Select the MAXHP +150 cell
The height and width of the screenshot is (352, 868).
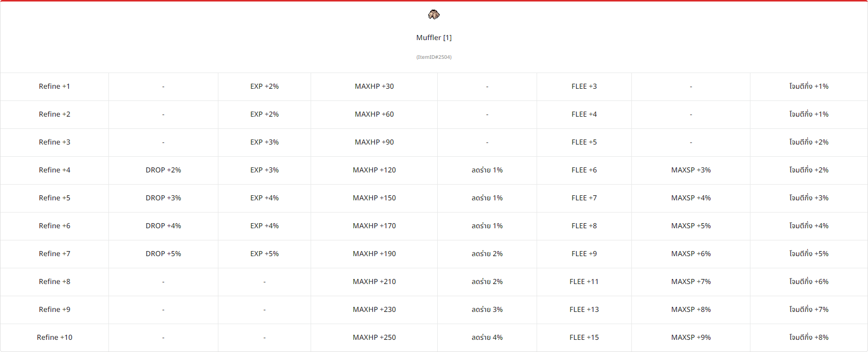click(x=374, y=198)
